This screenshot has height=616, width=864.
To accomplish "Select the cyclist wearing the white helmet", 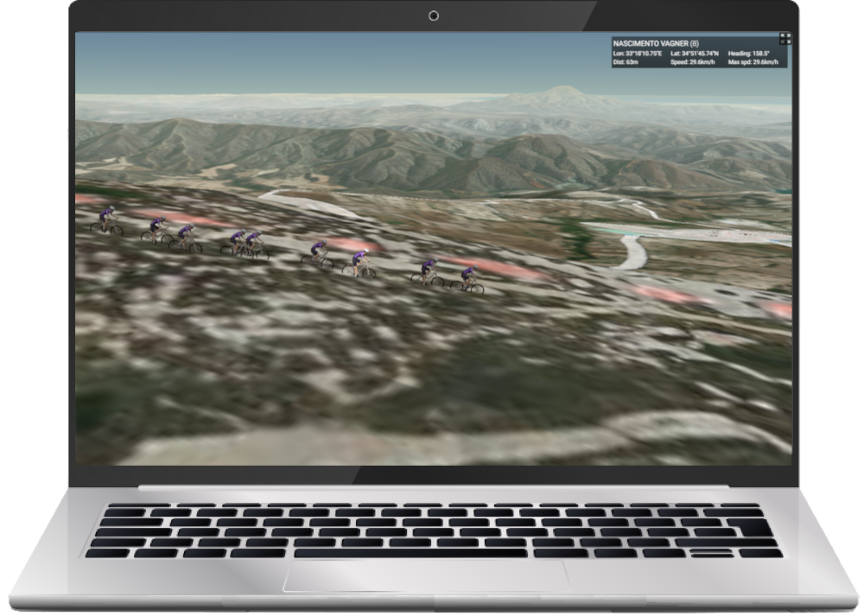I will (x=360, y=264).
